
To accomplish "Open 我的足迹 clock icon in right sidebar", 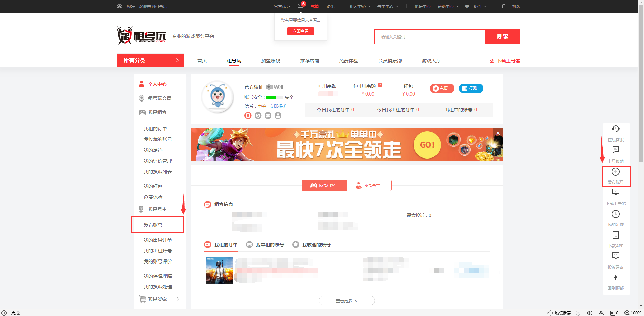I will click(x=616, y=214).
